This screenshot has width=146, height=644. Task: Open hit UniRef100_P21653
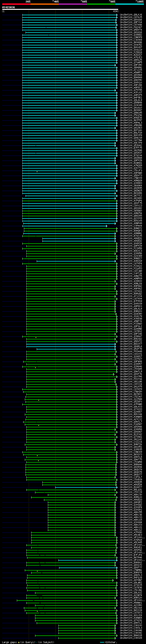tap(131, 268)
